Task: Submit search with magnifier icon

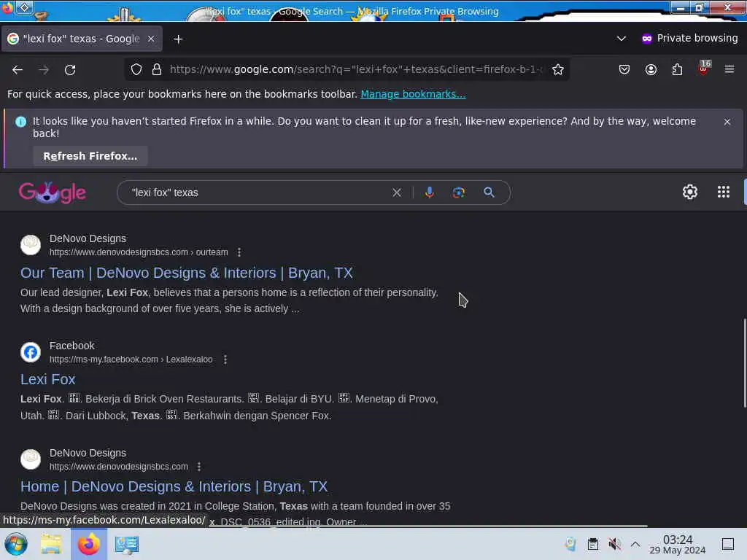Action: click(489, 192)
